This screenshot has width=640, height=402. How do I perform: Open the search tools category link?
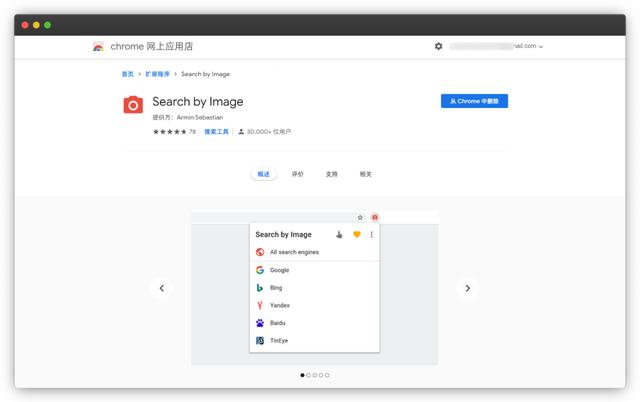click(x=216, y=131)
